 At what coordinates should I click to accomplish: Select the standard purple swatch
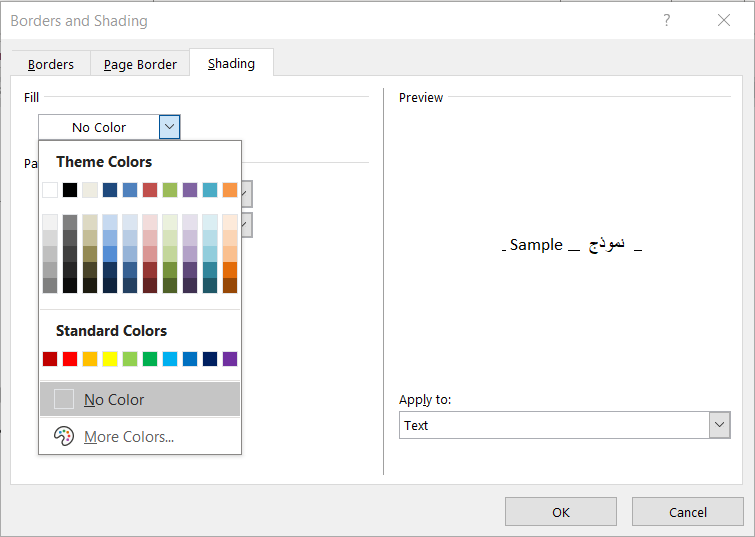tap(230, 359)
